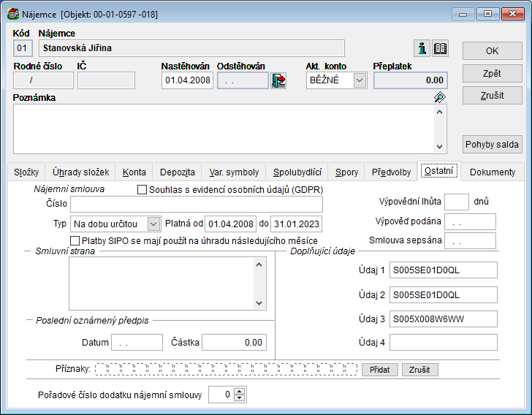Toggle Platby SIPO following-month checkbox
The image size is (532, 415).
point(75,240)
